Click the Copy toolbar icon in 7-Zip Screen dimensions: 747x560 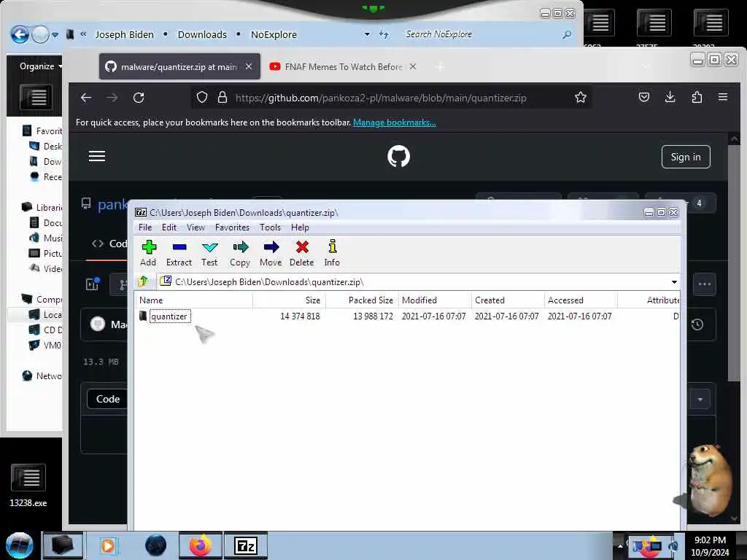[240, 253]
